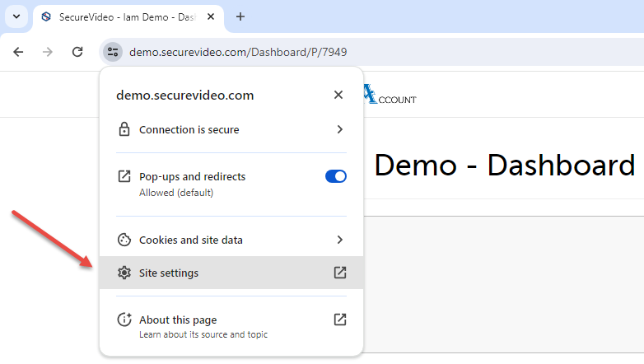
Task: Expand Connection is secure details
Action: pos(339,129)
